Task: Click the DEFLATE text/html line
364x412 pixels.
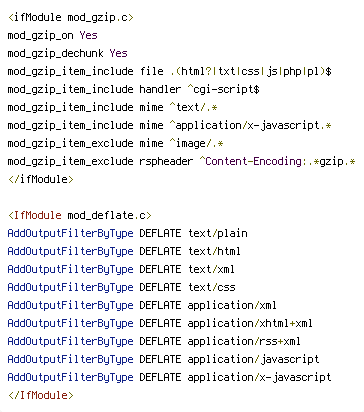Action: click(124, 251)
